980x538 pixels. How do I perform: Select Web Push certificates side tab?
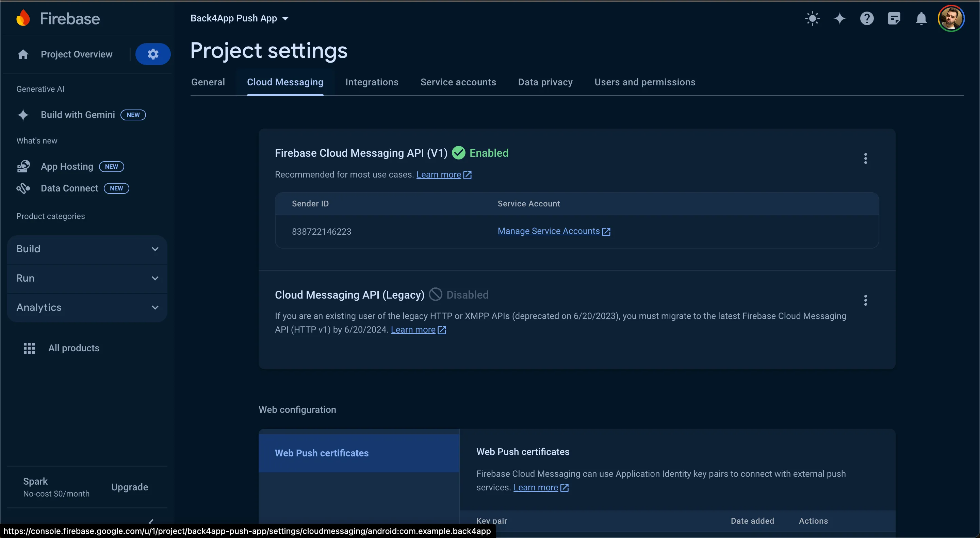[x=359, y=453]
